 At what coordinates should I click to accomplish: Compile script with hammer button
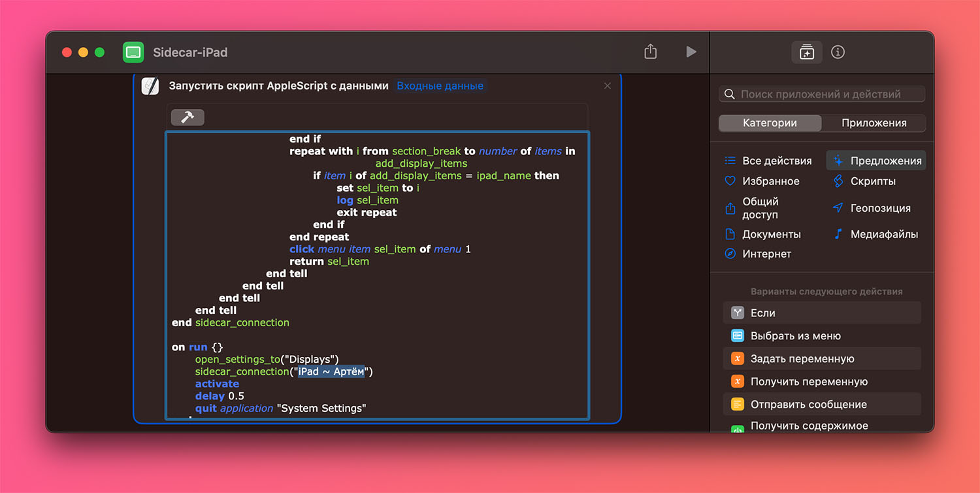[188, 117]
